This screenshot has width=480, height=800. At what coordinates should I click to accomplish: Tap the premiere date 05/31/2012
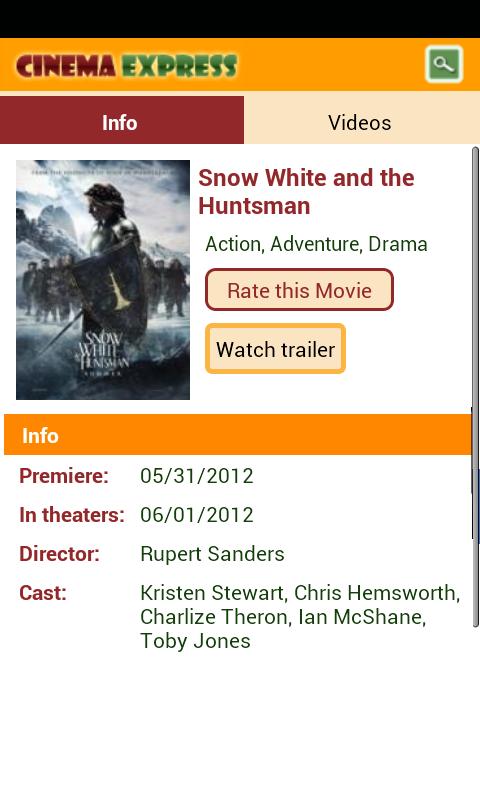coord(197,476)
